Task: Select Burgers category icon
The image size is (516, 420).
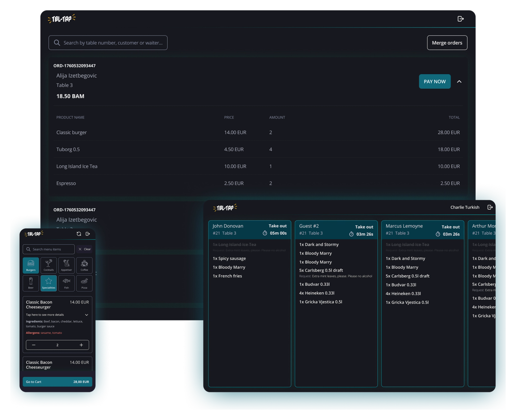Action: coord(31,265)
